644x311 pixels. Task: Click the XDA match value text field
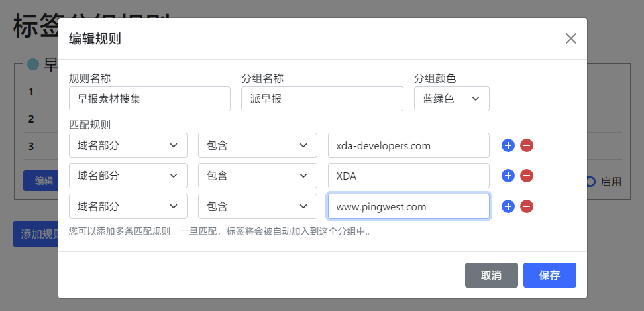pos(408,176)
